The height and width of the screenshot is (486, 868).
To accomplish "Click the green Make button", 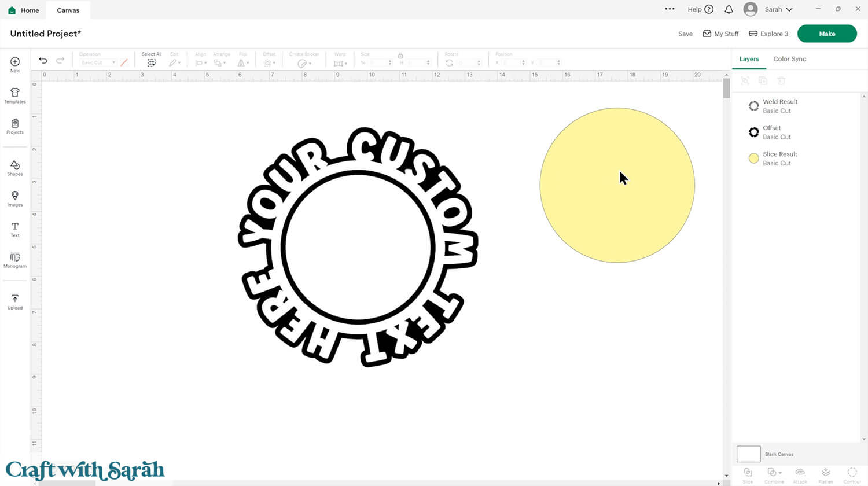I will [827, 34].
